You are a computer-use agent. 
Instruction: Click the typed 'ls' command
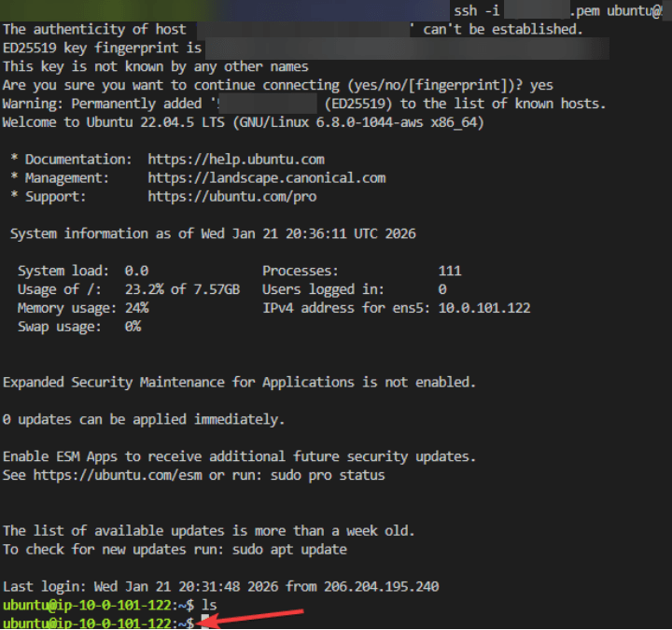pos(209,606)
